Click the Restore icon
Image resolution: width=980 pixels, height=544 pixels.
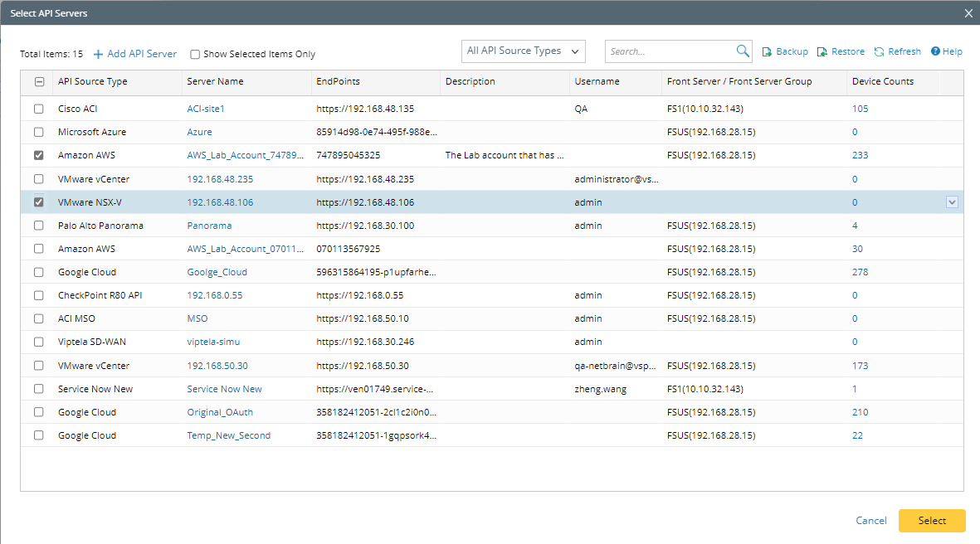tap(822, 51)
